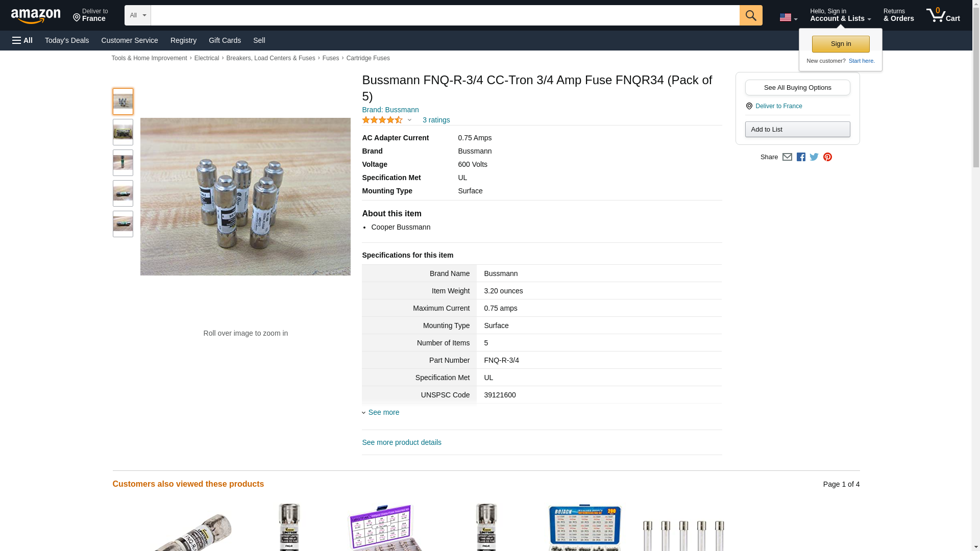
Task: Share on Twitter icon
Action: click(814, 157)
